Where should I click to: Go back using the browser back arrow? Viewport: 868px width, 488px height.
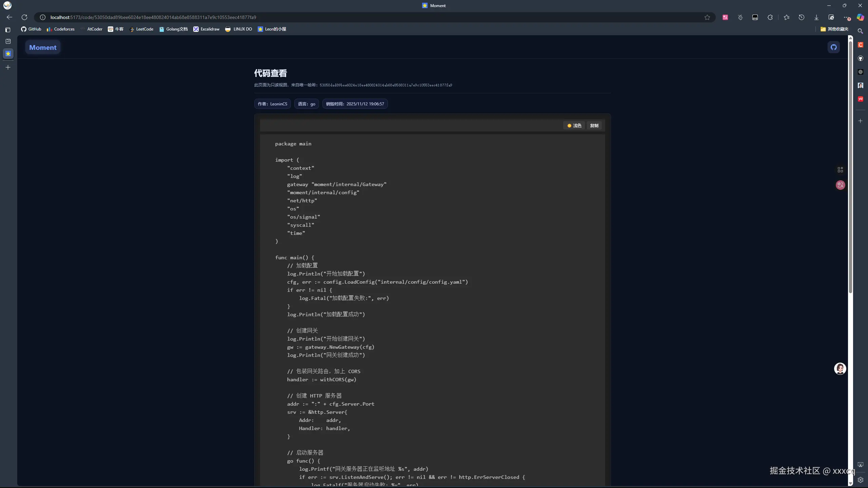9,17
